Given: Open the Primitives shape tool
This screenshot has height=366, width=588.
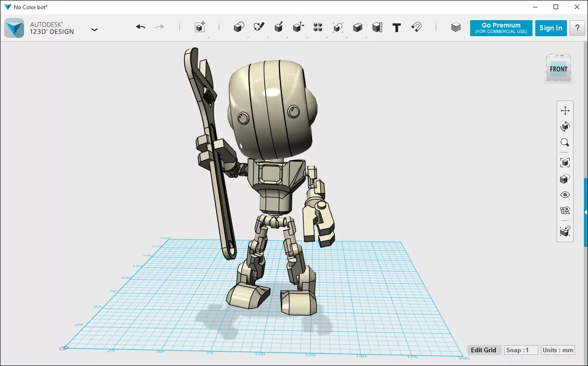Looking at the screenshot, I should [239, 27].
